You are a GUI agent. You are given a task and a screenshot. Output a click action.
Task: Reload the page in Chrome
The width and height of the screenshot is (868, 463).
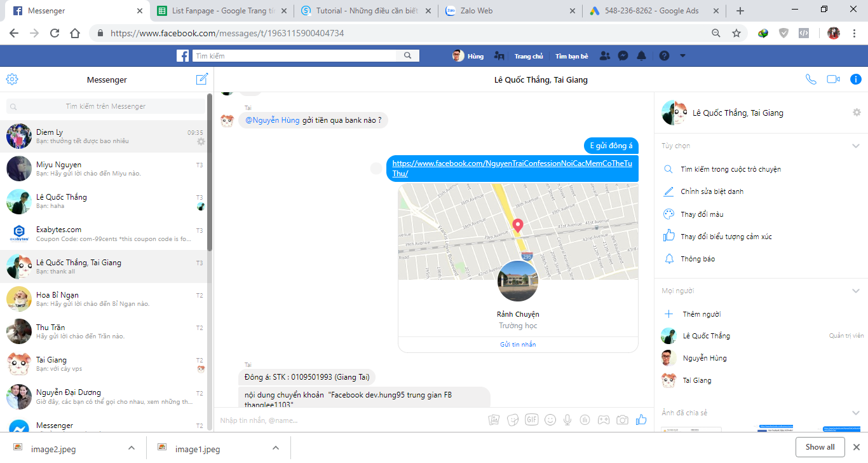(x=55, y=33)
